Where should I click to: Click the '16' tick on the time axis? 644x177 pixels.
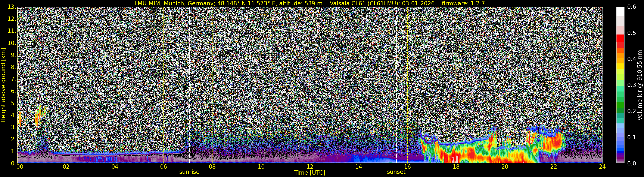407,167
